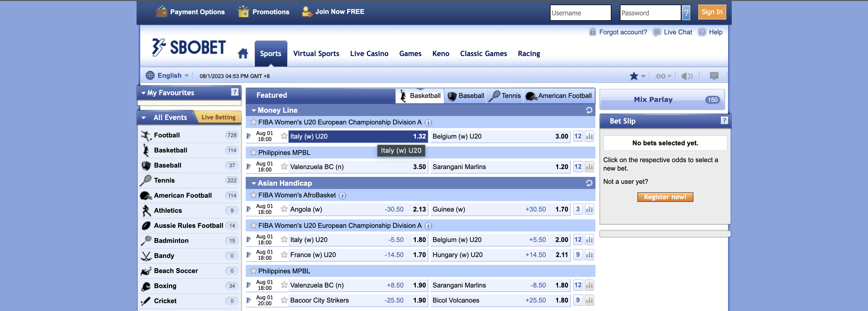
Task: Select Badminton in the sidebar
Action: [x=189, y=240]
